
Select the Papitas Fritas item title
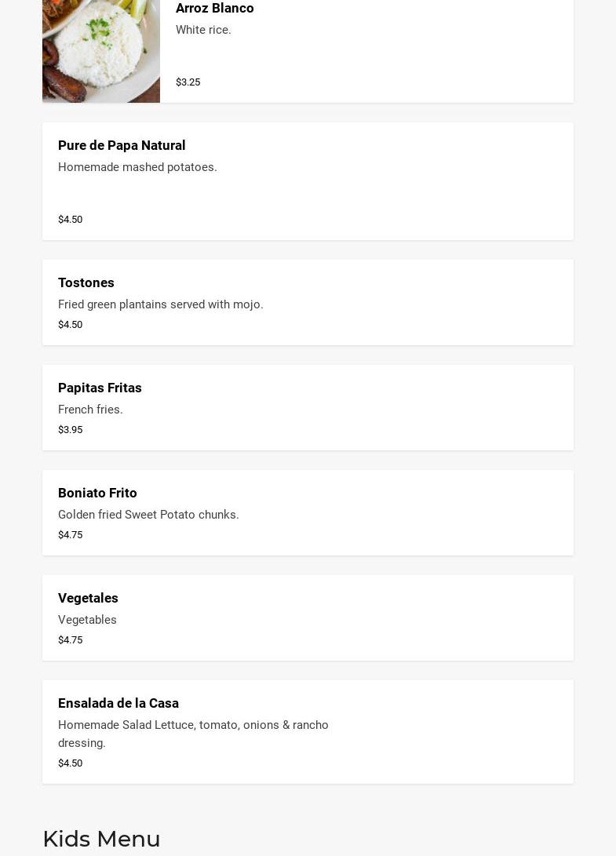(100, 388)
